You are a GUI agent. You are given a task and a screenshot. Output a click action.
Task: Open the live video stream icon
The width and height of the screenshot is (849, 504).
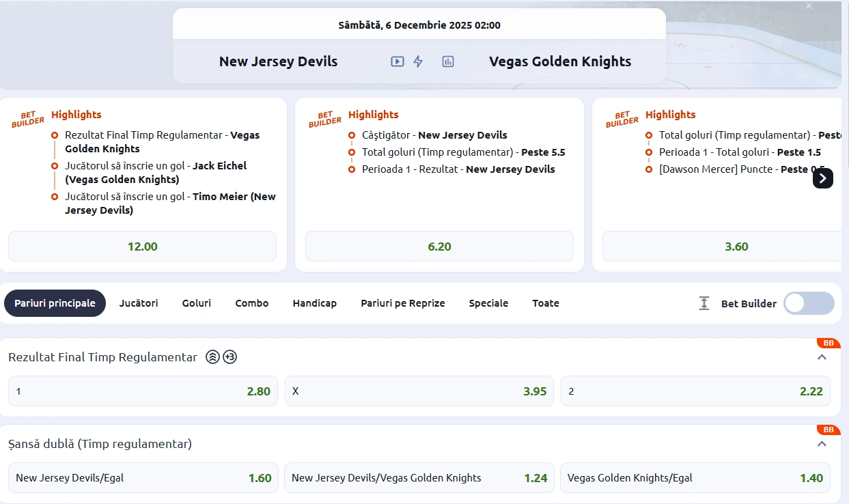coord(397,61)
